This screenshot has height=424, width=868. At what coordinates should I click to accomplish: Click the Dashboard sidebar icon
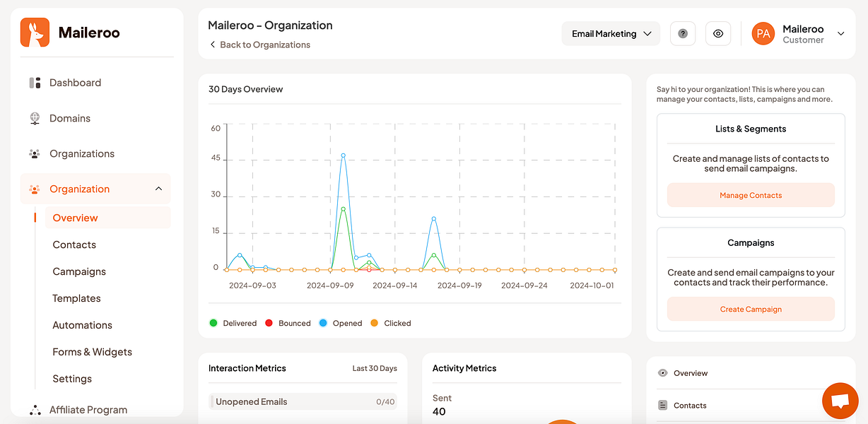coord(35,83)
